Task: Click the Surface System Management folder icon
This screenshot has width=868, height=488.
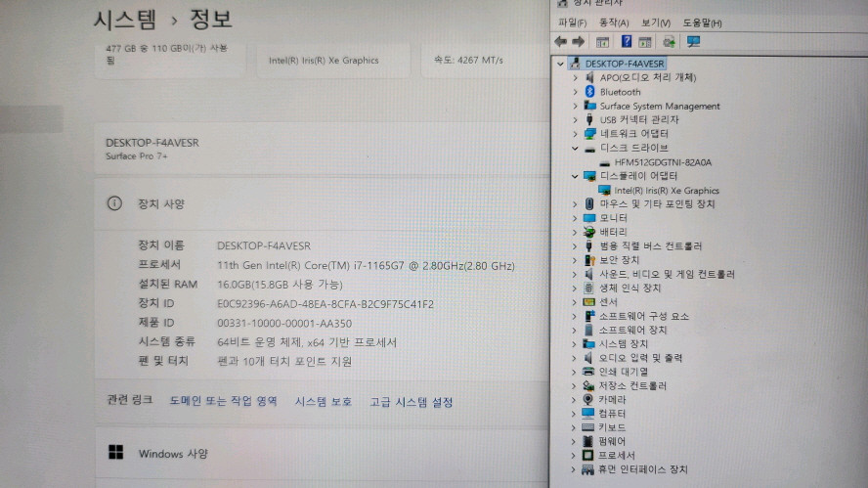Action: pyautogui.click(x=590, y=106)
